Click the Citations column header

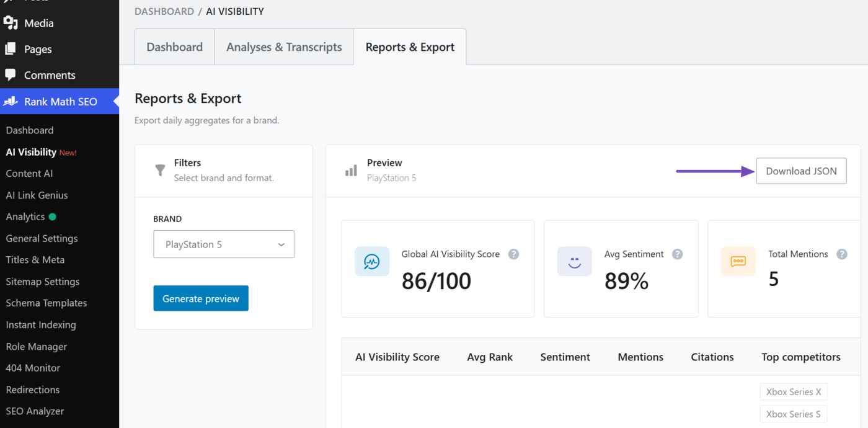click(712, 357)
